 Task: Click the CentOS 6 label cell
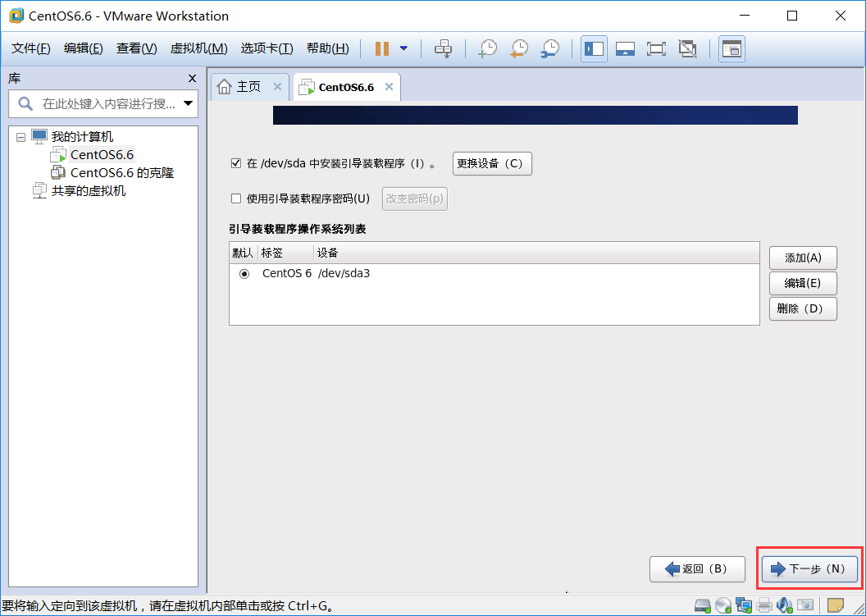287,273
